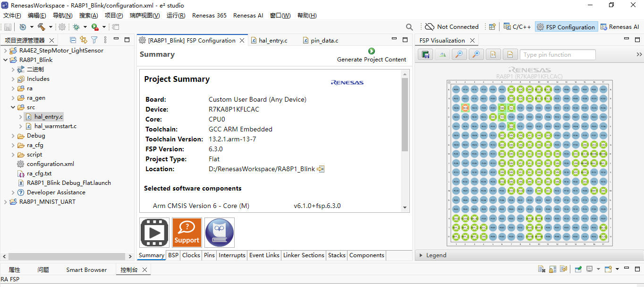Viewport: 644px width, 287px height.
Task: Close the FSP Visualization view
Action: (472, 41)
